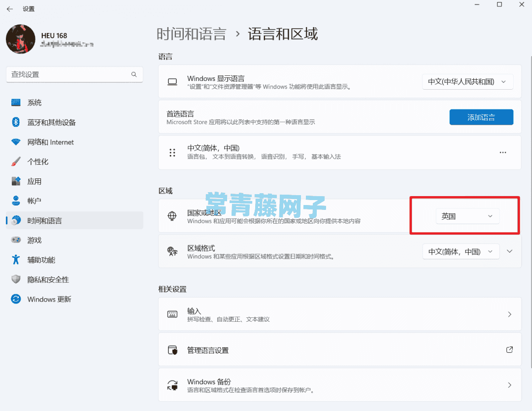This screenshot has width=532, height=411.
Task: Open 管理语言设置 external link icon
Action: point(510,349)
